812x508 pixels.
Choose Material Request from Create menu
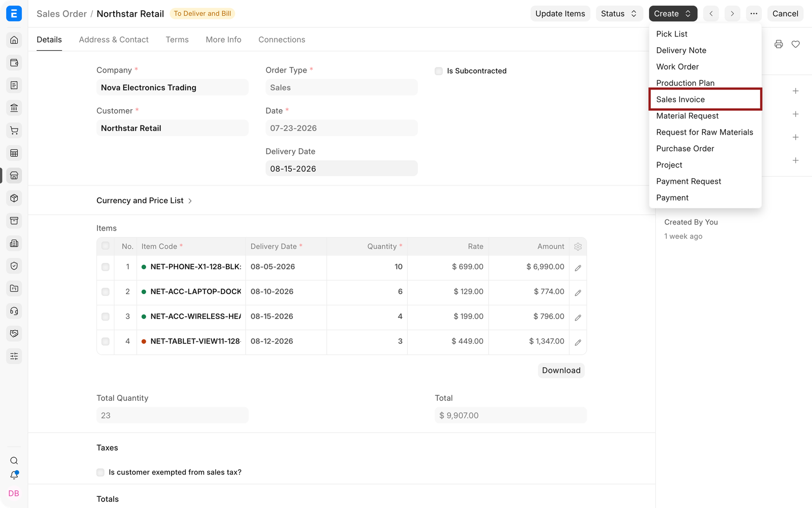pyautogui.click(x=705, y=116)
